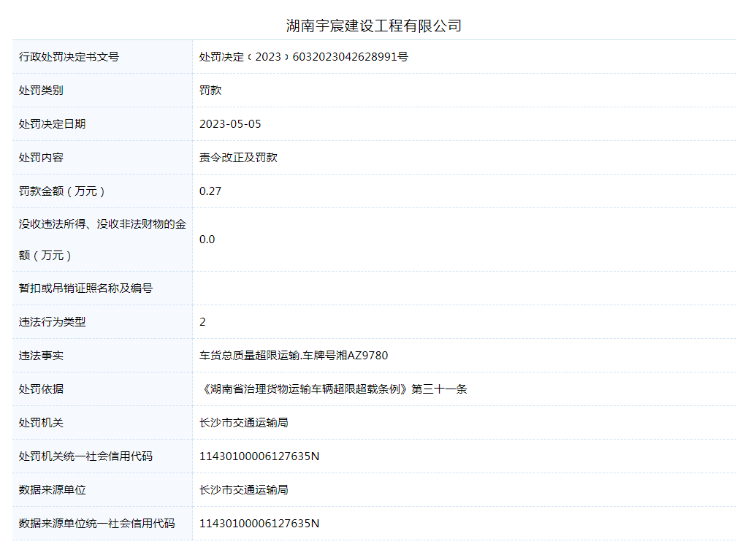756x547 pixels.
Task: Click the fine amount 0.27
Action: (x=210, y=191)
